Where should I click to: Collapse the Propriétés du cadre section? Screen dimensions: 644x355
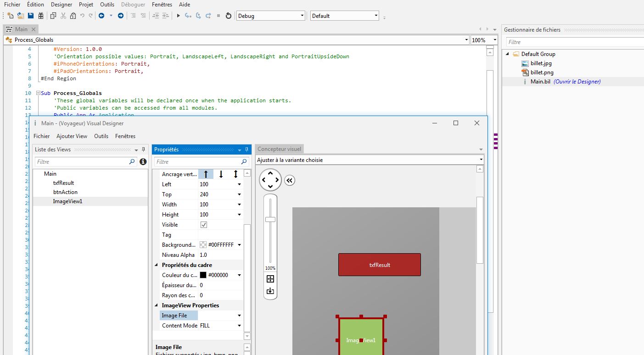157,265
